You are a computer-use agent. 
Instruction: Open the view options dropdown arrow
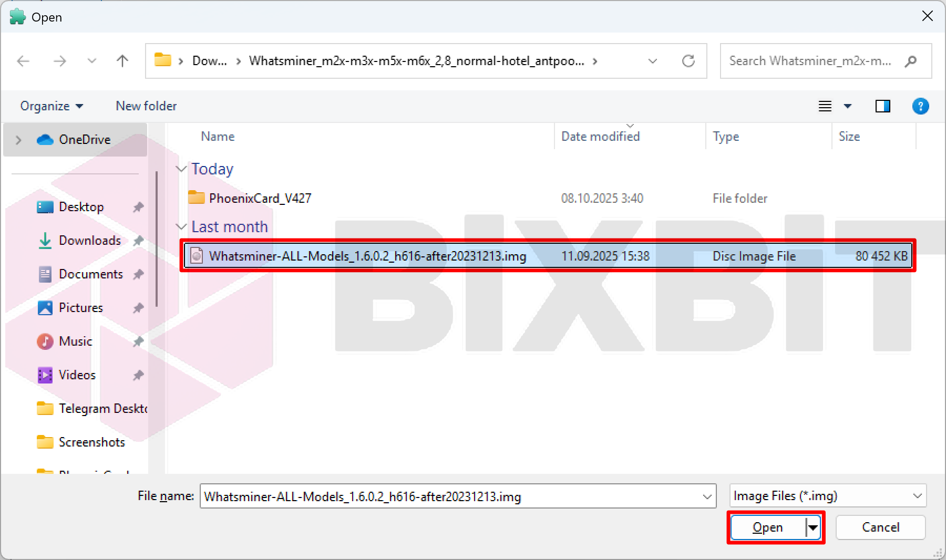click(848, 106)
